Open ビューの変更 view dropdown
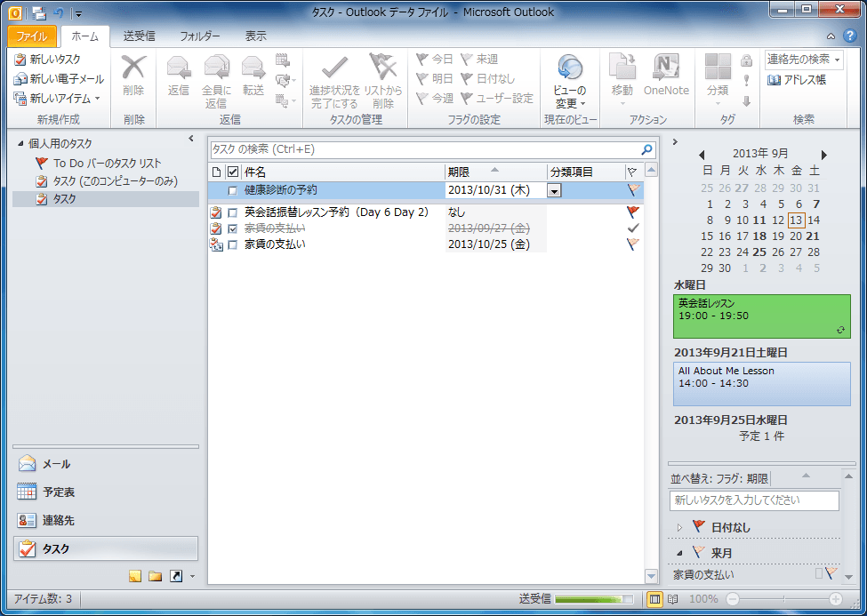 pos(569,82)
